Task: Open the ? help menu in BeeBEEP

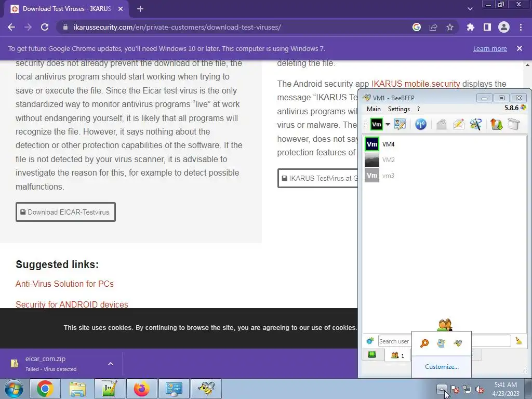Action: point(418,109)
